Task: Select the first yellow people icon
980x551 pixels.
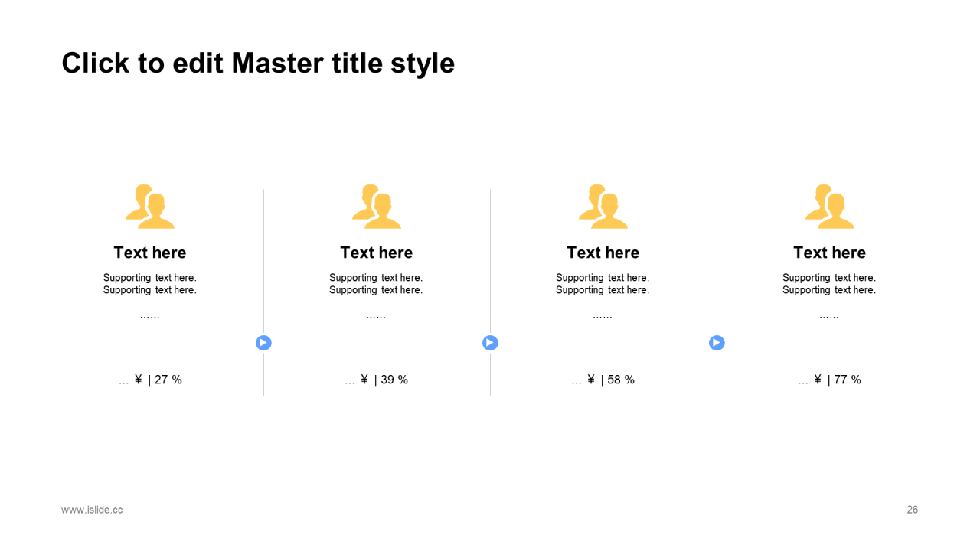Action: coord(150,206)
